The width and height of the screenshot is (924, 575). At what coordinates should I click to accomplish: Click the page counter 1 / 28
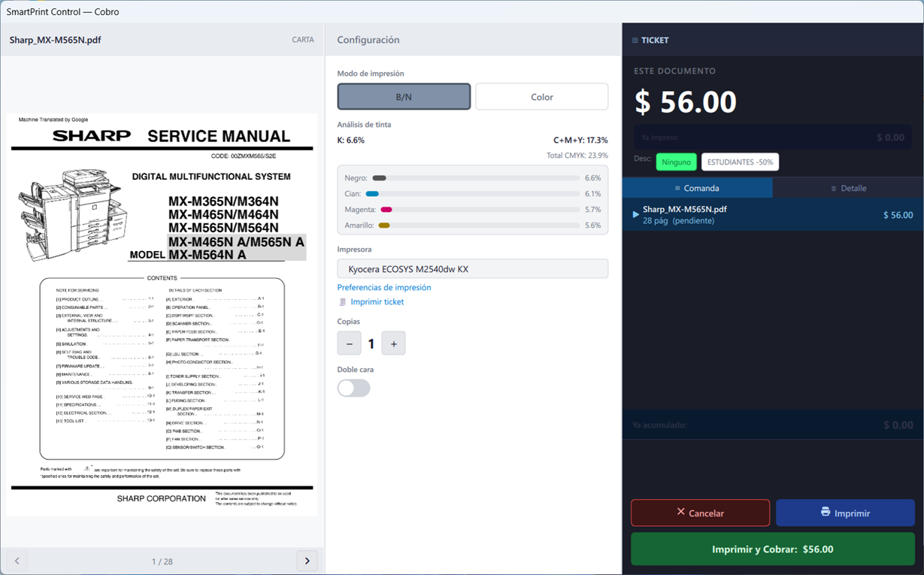162,561
